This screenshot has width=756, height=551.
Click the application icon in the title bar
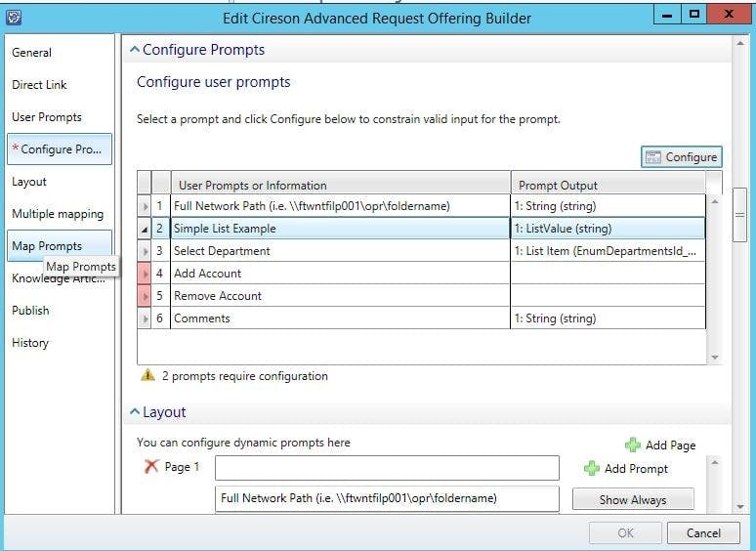(x=14, y=18)
